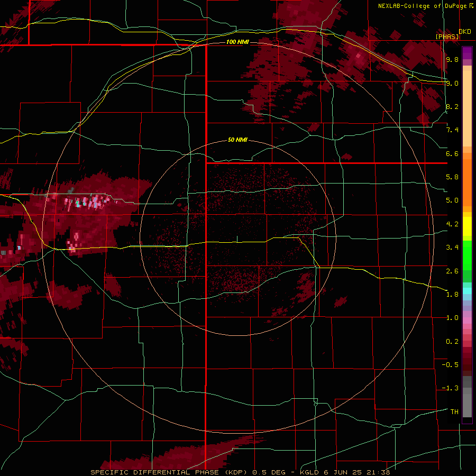Screen dimensions: 476x476
Task: Click the 9.8 scale value
Action: point(452,60)
